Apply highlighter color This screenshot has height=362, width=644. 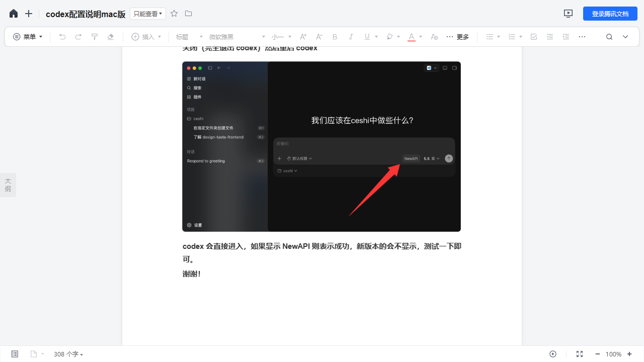pos(389,37)
